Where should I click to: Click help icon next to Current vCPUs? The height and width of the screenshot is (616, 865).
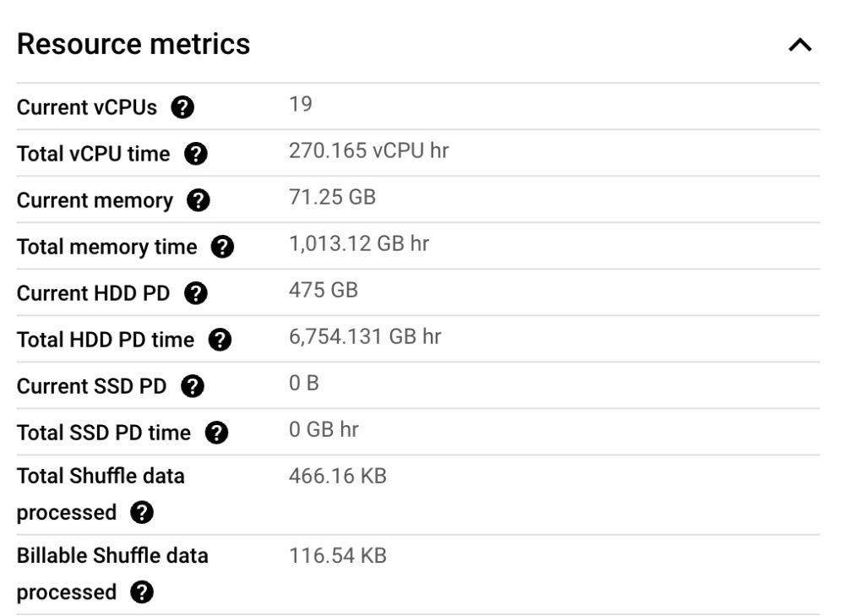(180, 107)
